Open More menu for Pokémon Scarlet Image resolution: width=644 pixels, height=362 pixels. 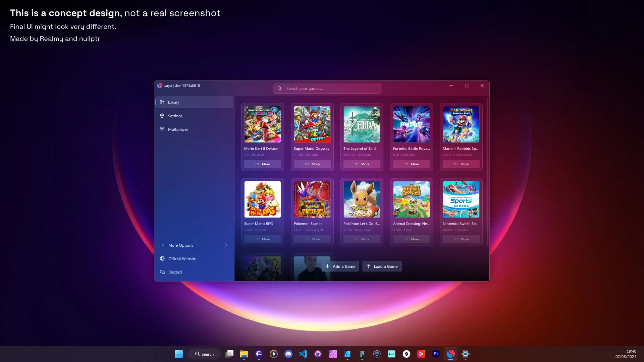[x=312, y=239]
